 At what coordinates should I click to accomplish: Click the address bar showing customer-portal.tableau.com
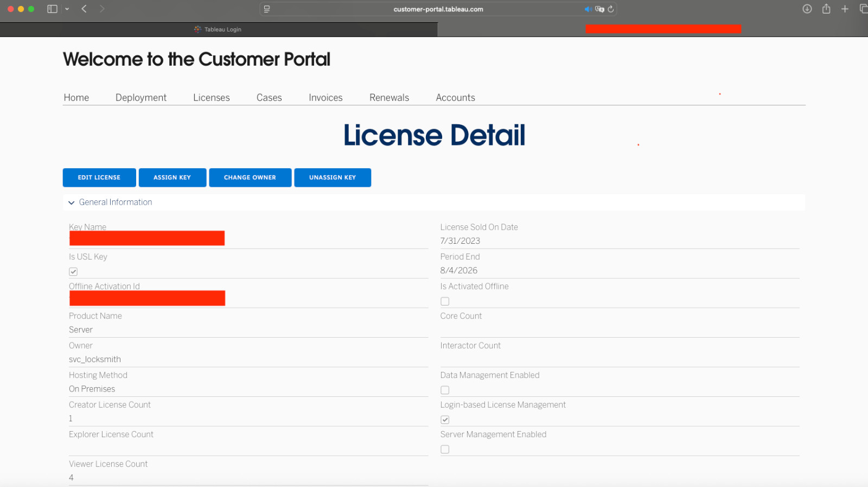(x=438, y=9)
